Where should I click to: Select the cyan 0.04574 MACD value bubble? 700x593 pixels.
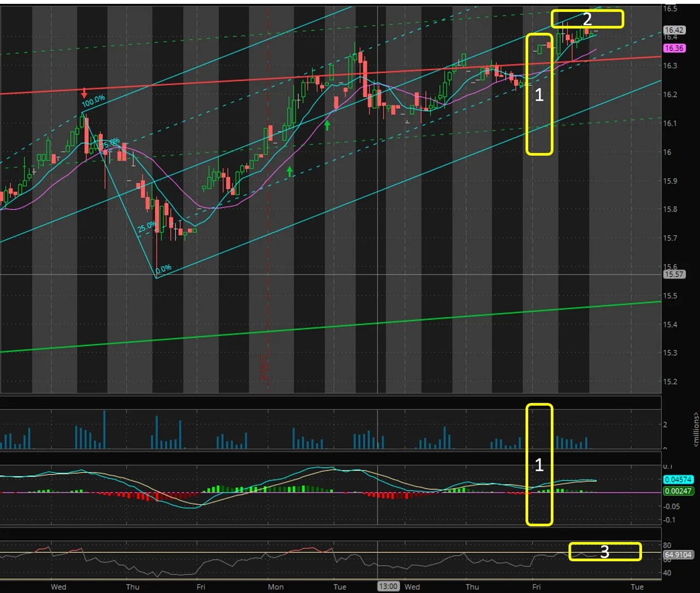(x=678, y=479)
